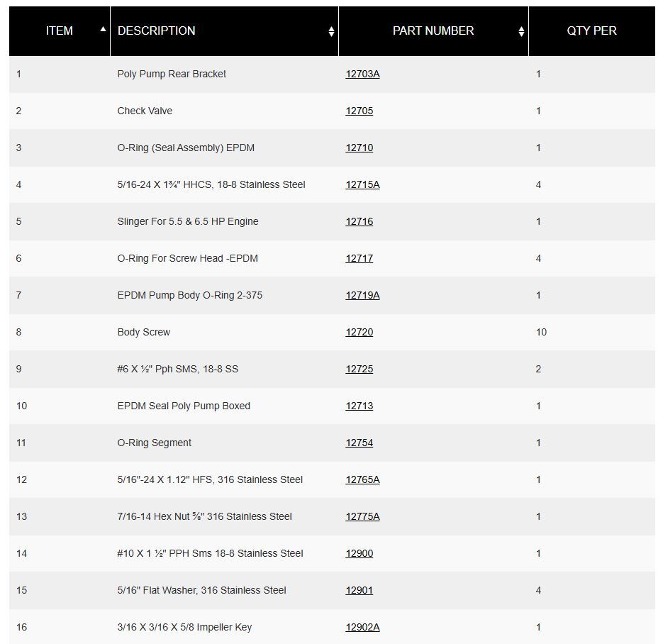
Task: Open EPDM Seal part 12713
Action: pyautogui.click(x=359, y=406)
